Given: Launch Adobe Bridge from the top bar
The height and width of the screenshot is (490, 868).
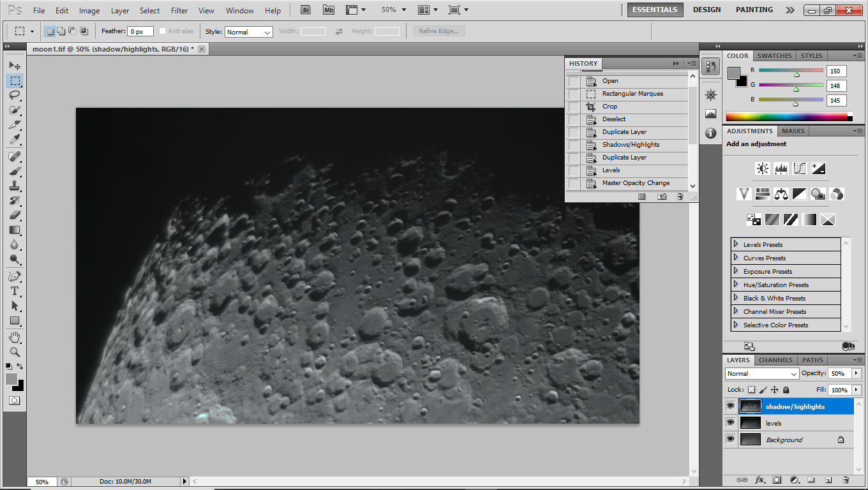Looking at the screenshot, I should tap(306, 10).
